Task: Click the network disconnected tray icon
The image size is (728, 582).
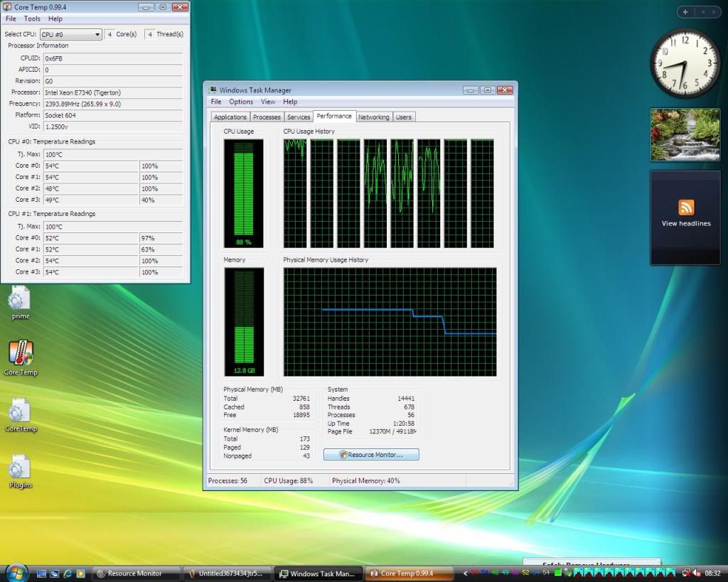Action: [x=686, y=573]
